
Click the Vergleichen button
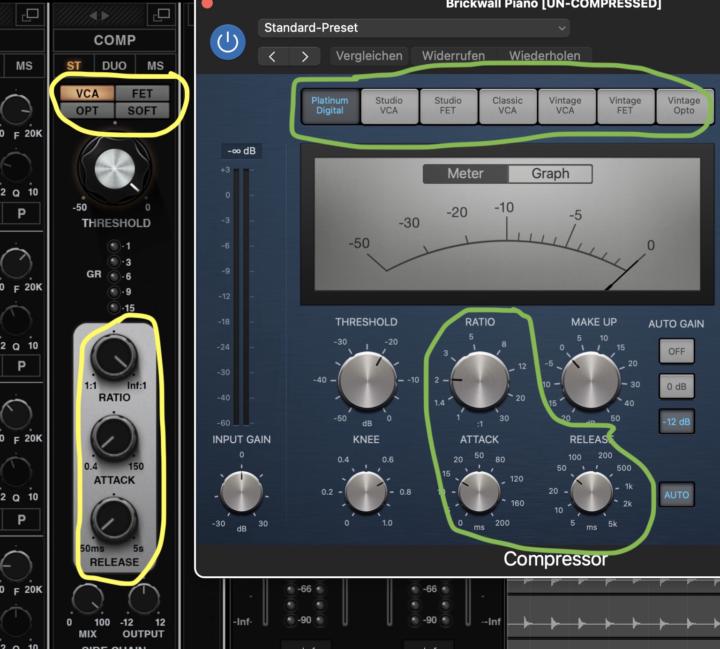pos(369,56)
